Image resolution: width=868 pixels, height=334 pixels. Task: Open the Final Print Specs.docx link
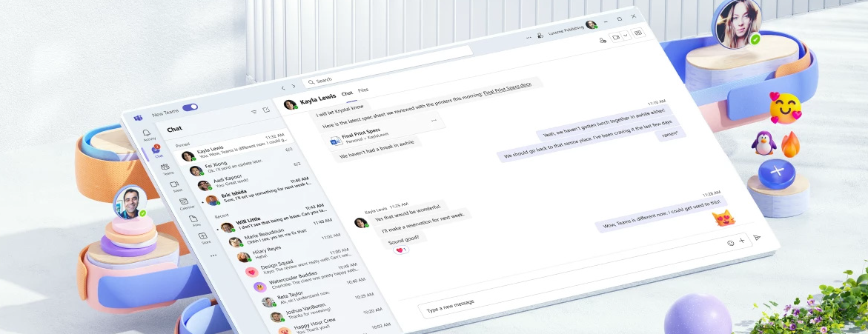(508, 89)
